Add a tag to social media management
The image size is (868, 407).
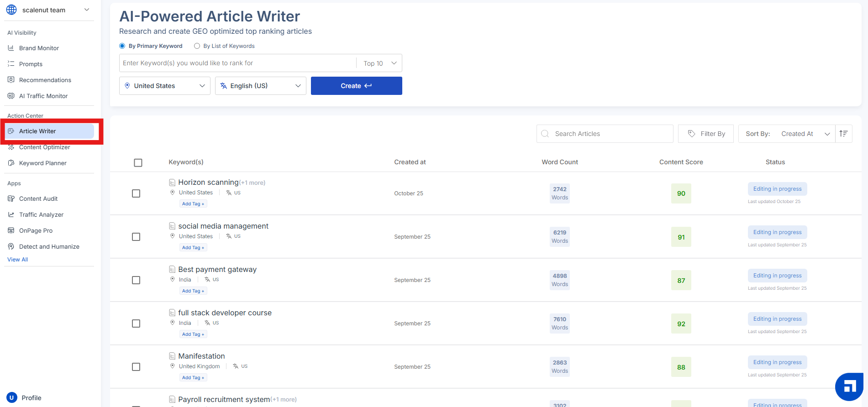click(x=193, y=247)
